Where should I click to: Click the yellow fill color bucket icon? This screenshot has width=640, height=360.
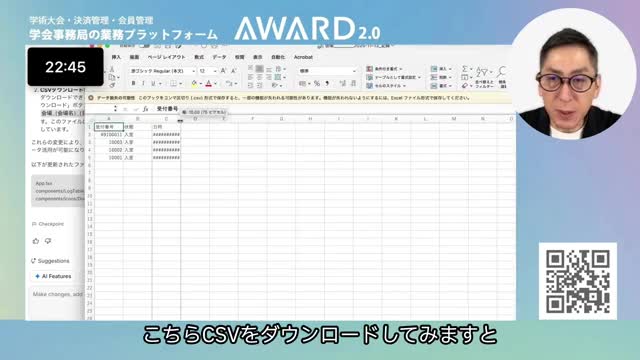point(194,84)
